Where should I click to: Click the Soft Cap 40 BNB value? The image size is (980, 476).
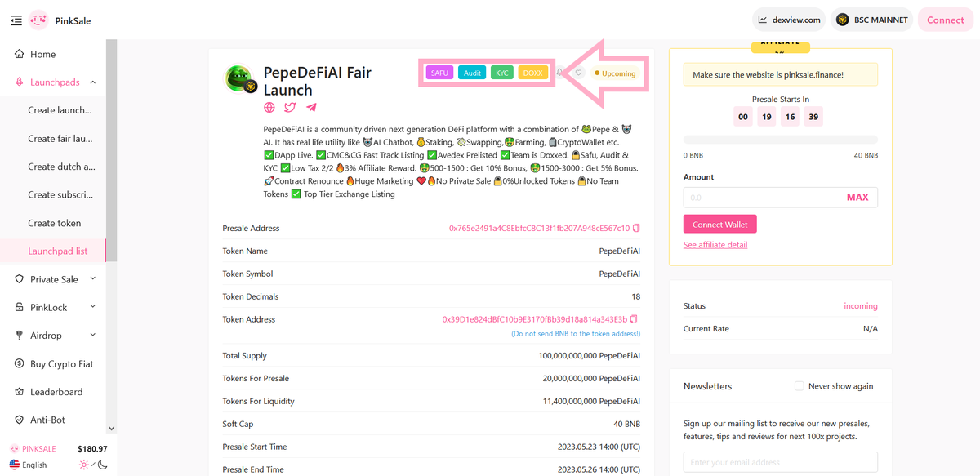[x=626, y=424]
